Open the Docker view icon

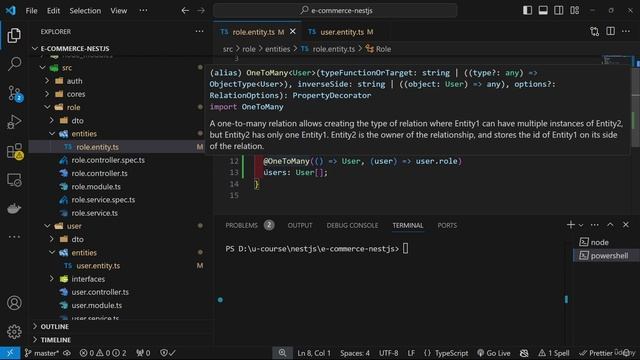click(14, 208)
